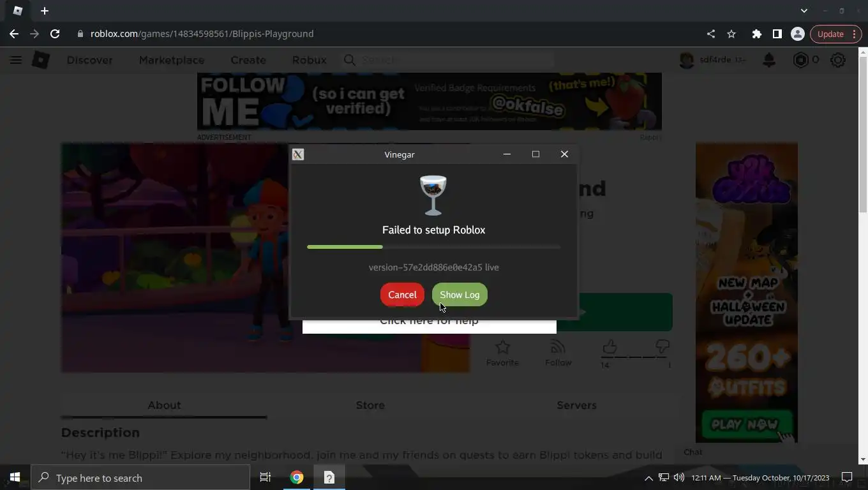Open Robux balance icon
Viewport: 868px width, 490px height.
click(800, 60)
